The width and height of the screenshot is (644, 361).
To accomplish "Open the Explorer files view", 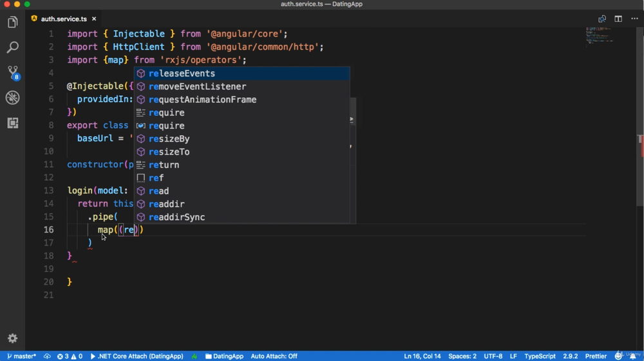I will [12, 23].
